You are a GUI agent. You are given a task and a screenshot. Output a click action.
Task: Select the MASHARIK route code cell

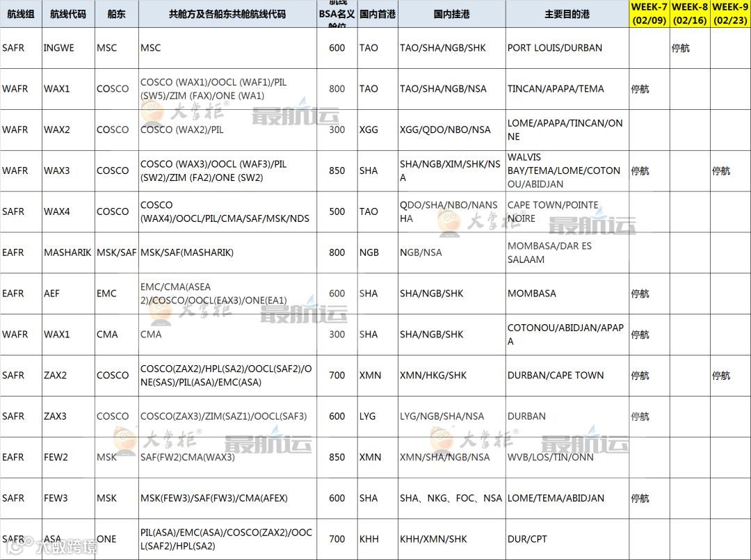pyautogui.click(x=68, y=253)
